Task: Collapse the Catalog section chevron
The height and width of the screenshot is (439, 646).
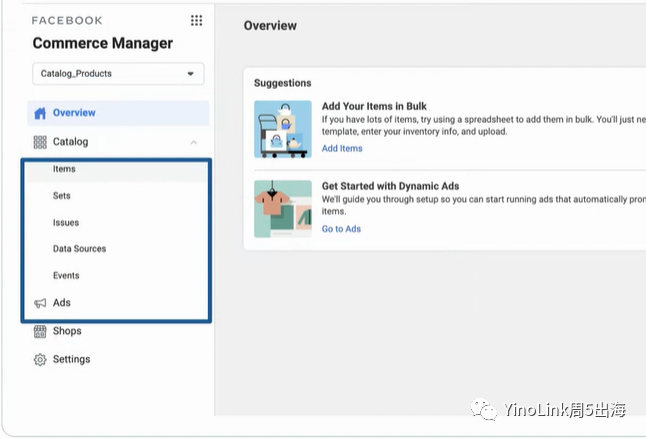Action: point(194,142)
